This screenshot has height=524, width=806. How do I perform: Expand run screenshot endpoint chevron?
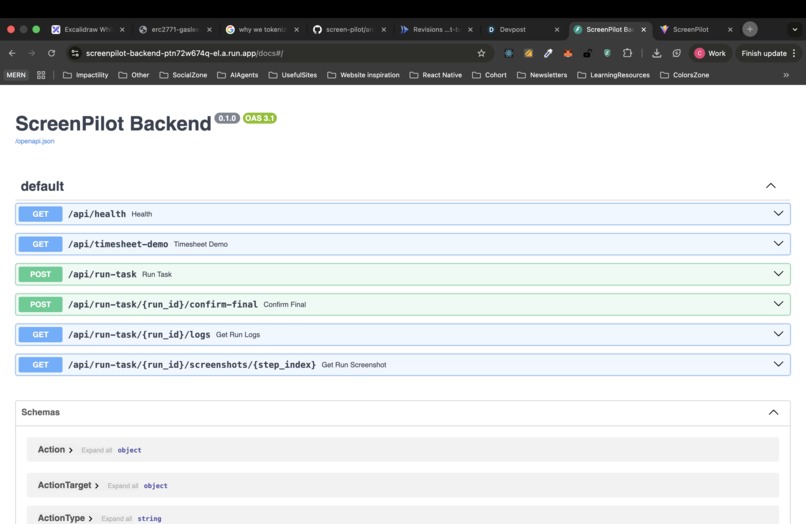pyautogui.click(x=778, y=365)
